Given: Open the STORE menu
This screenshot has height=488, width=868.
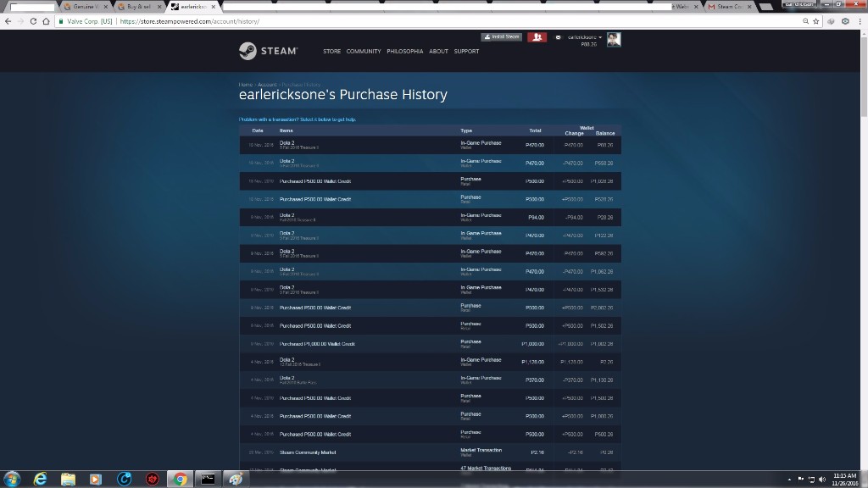Looking at the screenshot, I should [x=331, y=52].
